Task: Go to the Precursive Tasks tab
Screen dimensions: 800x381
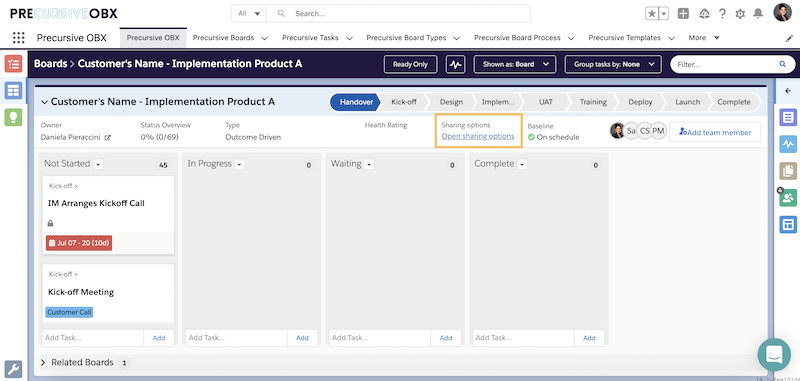Action: (x=310, y=38)
